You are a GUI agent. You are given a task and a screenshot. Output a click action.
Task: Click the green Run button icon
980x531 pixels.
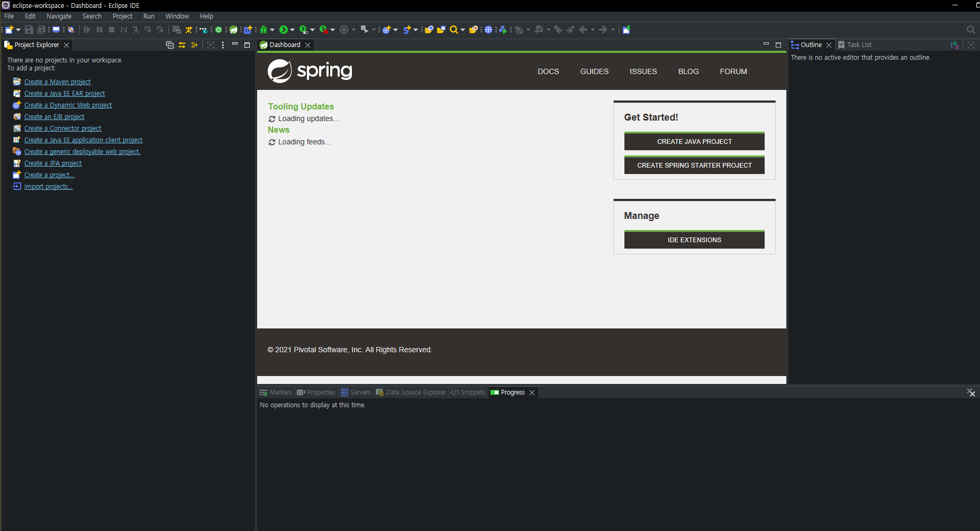pos(284,30)
